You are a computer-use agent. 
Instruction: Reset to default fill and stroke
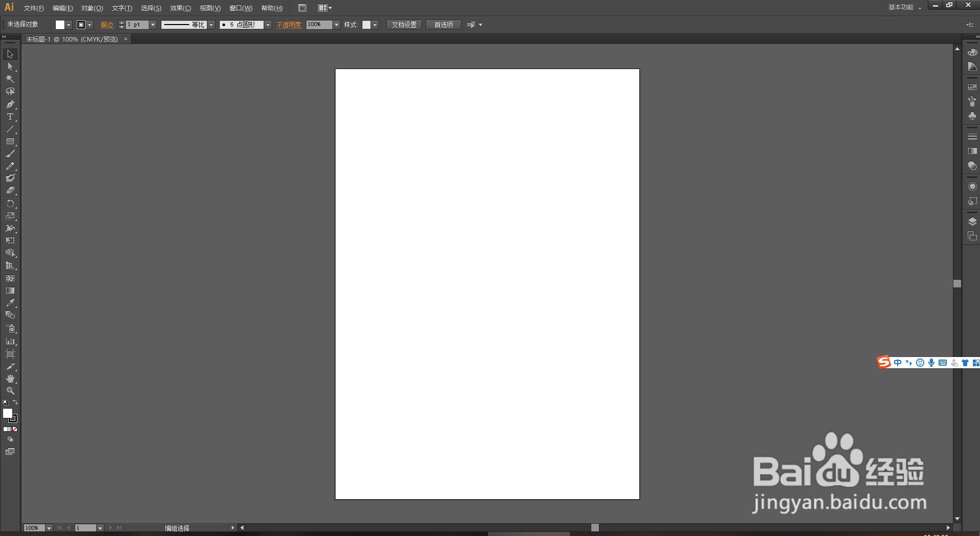click(6, 403)
